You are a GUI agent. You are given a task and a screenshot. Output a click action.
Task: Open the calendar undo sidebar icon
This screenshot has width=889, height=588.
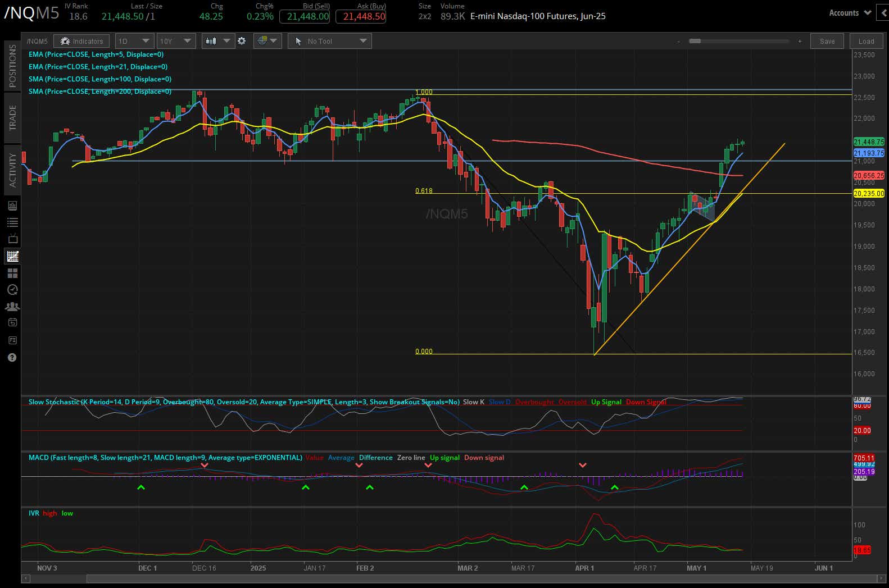[x=12, y=323]
